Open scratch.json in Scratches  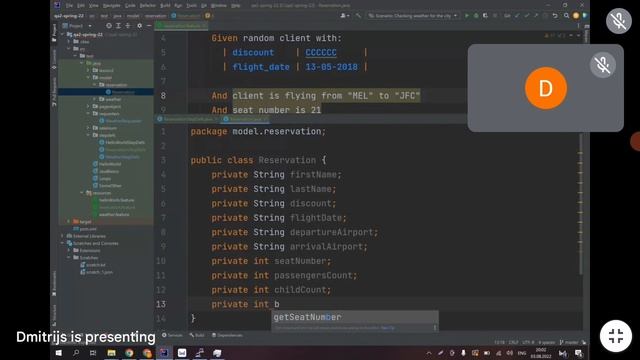96,272
